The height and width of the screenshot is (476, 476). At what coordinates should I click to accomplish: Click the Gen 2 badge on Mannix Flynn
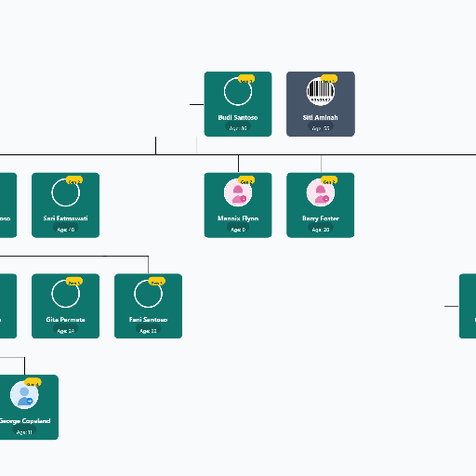[x=246, y=180]
